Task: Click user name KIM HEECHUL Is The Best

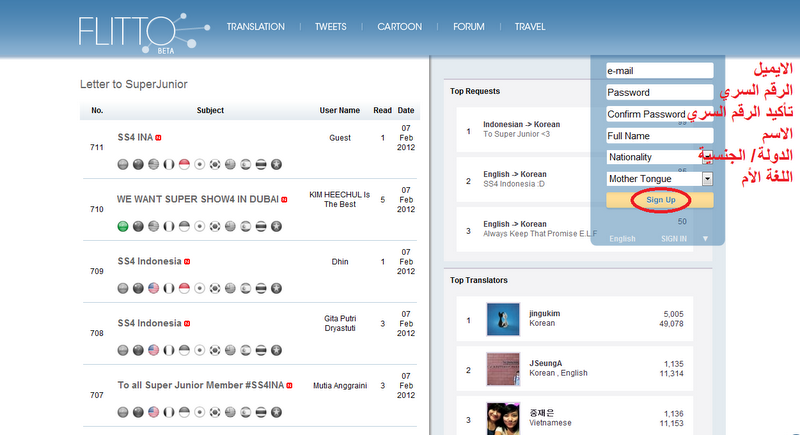Action: [x=340, y=199]
